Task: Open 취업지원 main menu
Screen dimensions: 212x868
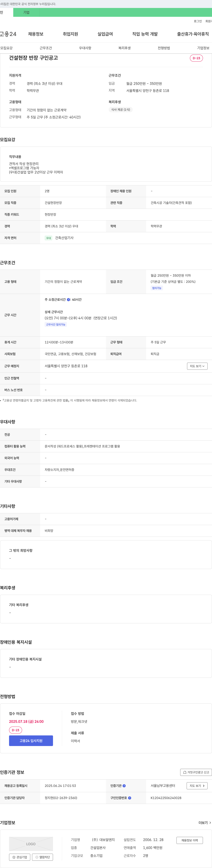Action: 70,34
